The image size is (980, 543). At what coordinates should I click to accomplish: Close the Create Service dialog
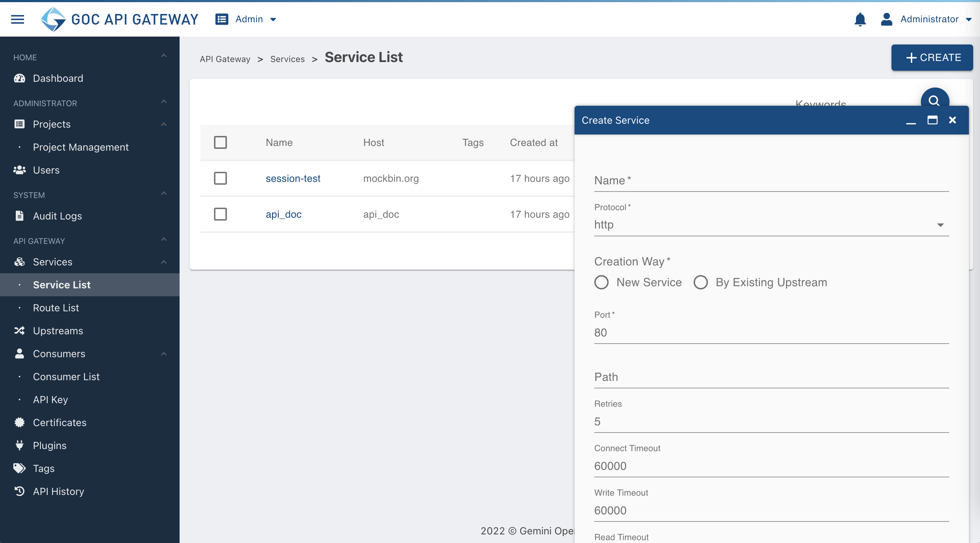pos(952,120)
